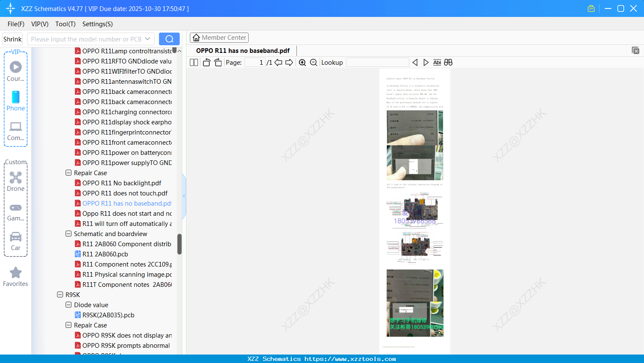Type in the Lookup search field
644x363 pixels.
377,62
